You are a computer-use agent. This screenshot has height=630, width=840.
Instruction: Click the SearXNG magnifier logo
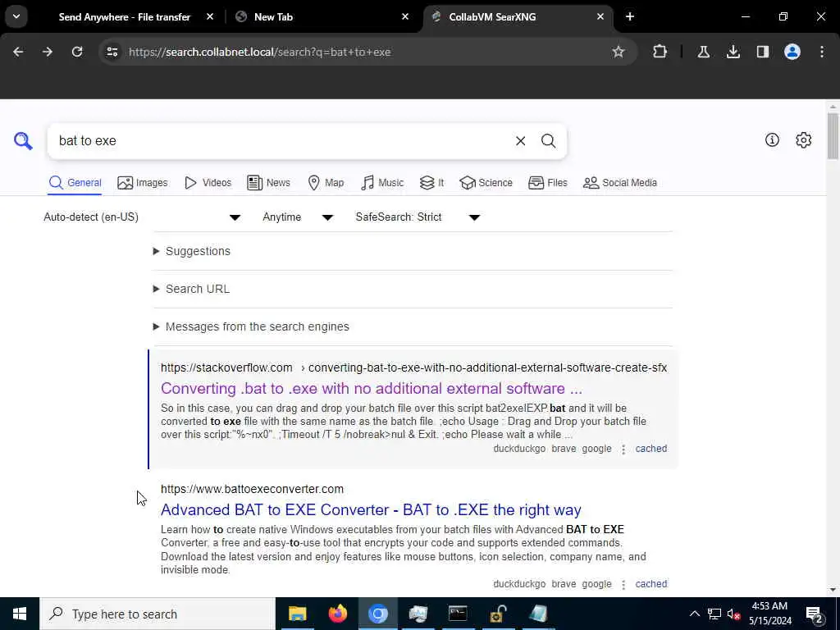[23, 141]
